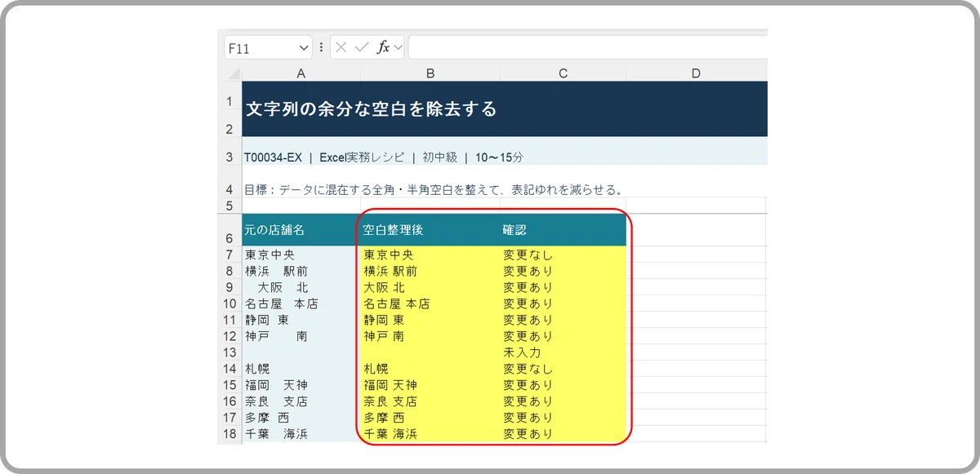Click the Insert Function fx icon
This screenshot has width=980, height=474.
(383, 47)
